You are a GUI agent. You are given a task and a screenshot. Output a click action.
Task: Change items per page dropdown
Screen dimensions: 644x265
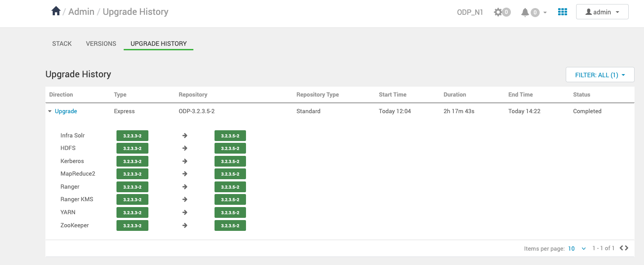pos(577,248)
